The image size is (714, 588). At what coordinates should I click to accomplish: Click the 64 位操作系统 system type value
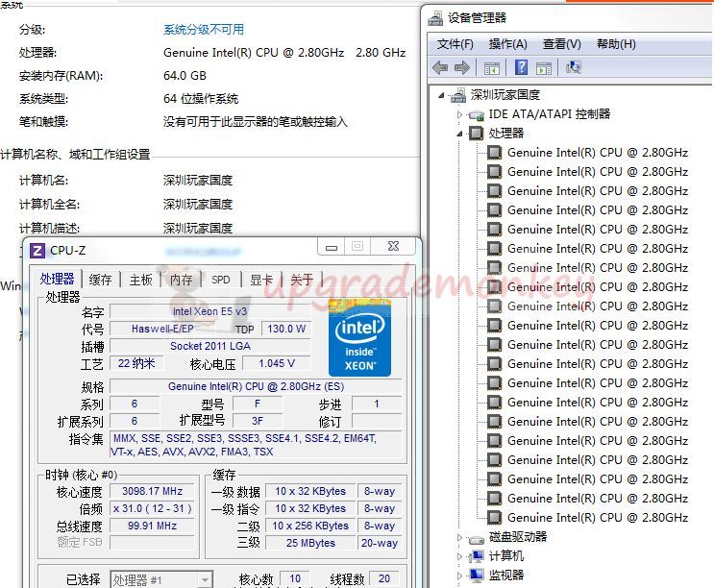[201, 99]
